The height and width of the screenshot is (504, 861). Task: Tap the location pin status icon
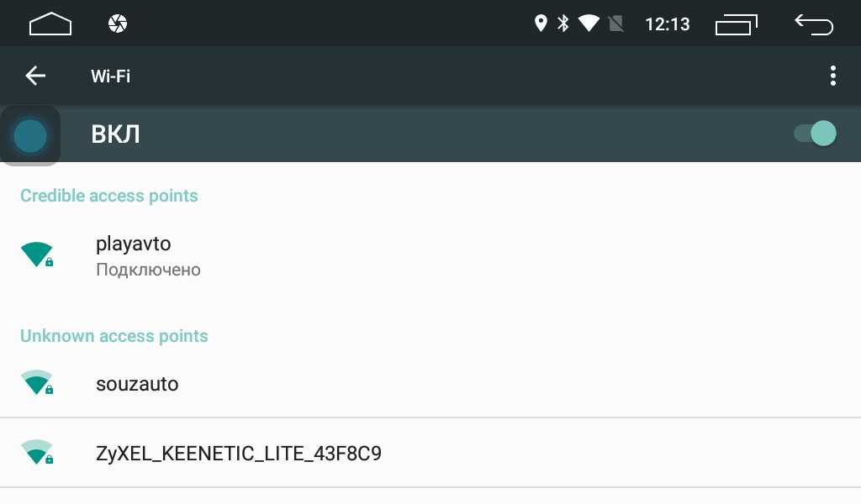coord(541,23)
